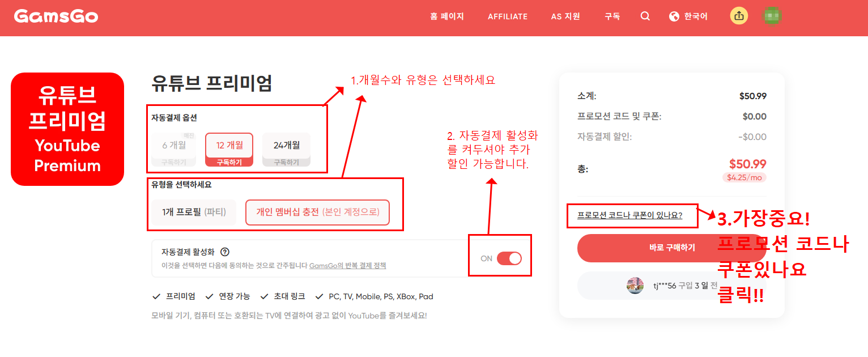Click the 자동결제 옵션 section label

point(174,117)
